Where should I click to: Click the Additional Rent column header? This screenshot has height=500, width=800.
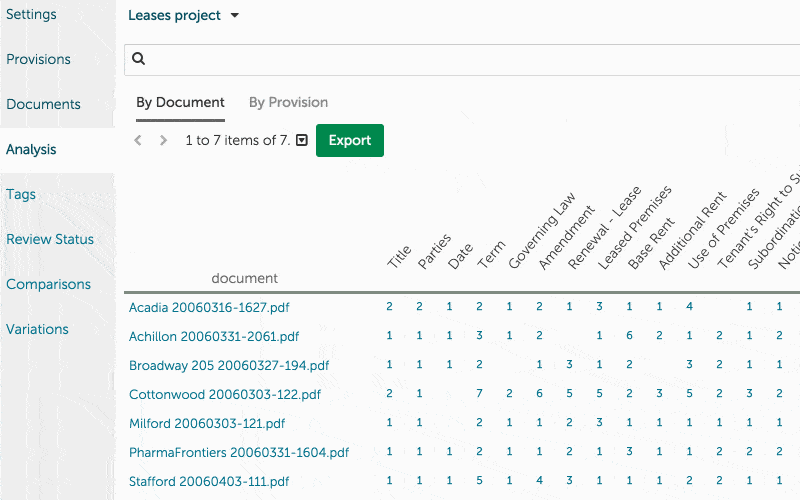692,231
